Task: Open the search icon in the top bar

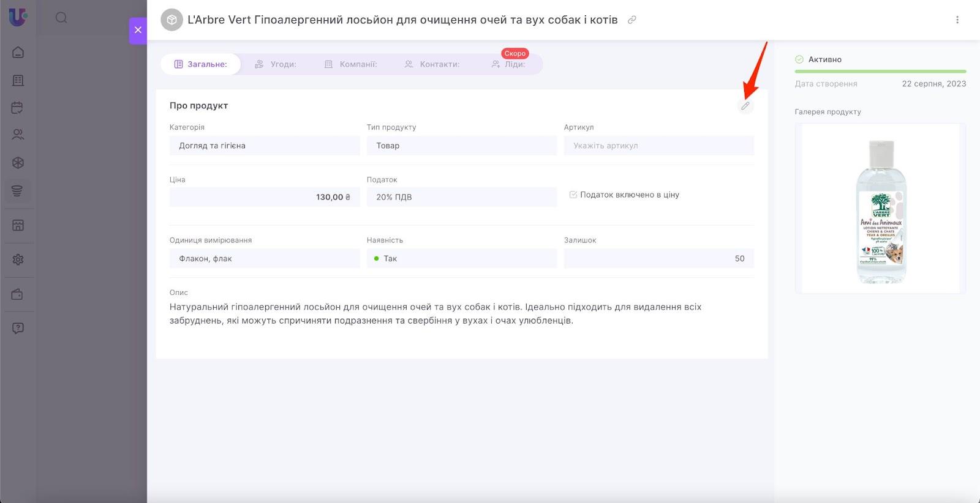Action: pyautogui.click(x=61, y=18)
